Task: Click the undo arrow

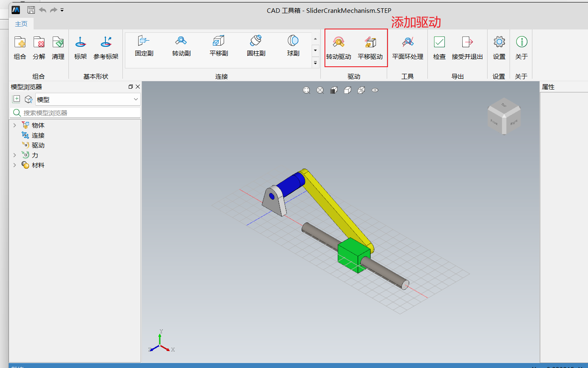Action: pyautogui.click(x=43, y=10)
